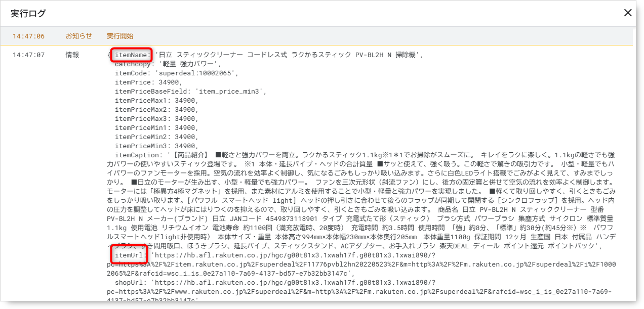Click the 14:47:06 timestamp
This screenshot has width=644, height=309.
click(28, 36)
